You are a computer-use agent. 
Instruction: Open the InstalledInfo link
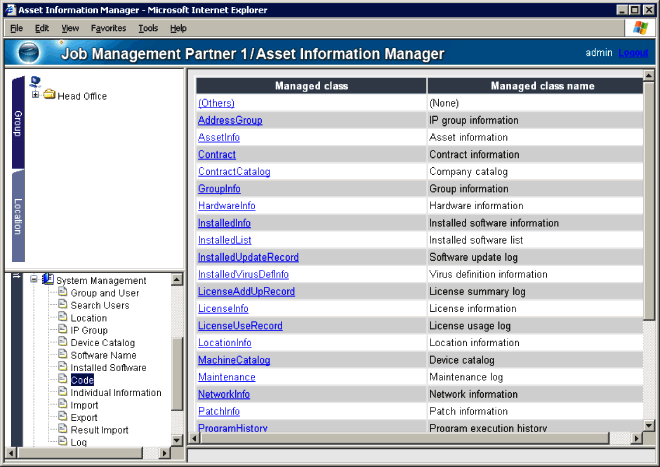coord(224,223)
